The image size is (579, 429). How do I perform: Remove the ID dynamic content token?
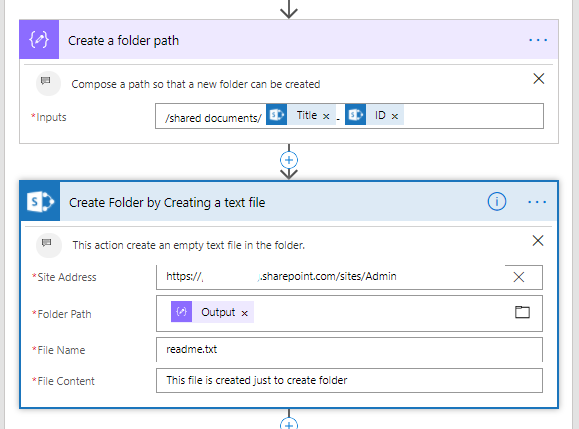[395, 116]
